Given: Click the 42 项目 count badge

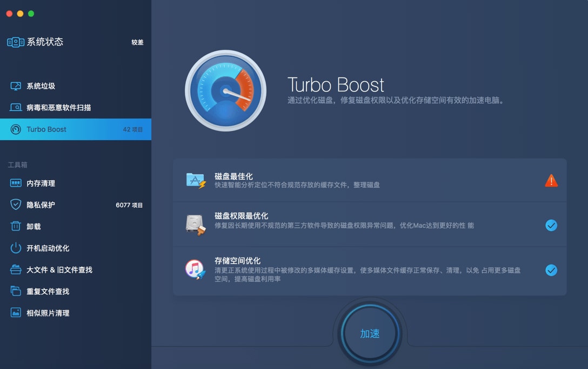Looking at the screenshot, I should coord(133,129).
